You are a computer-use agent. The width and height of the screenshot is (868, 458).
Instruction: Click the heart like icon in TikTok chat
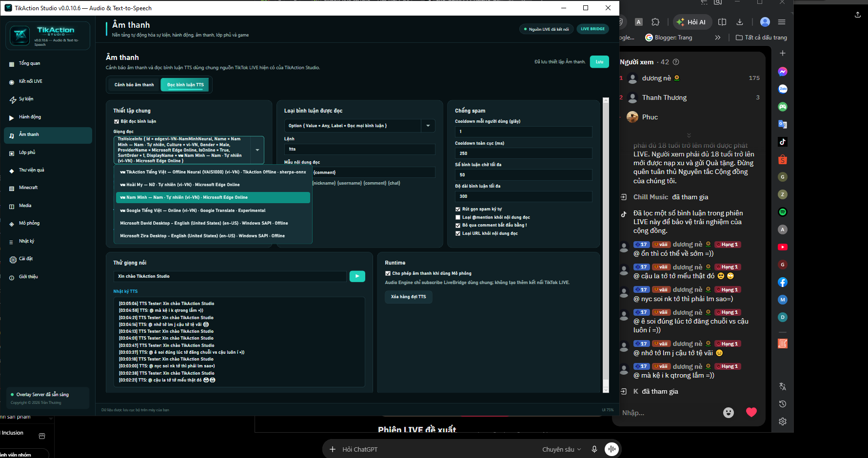[x=751, y=412]
